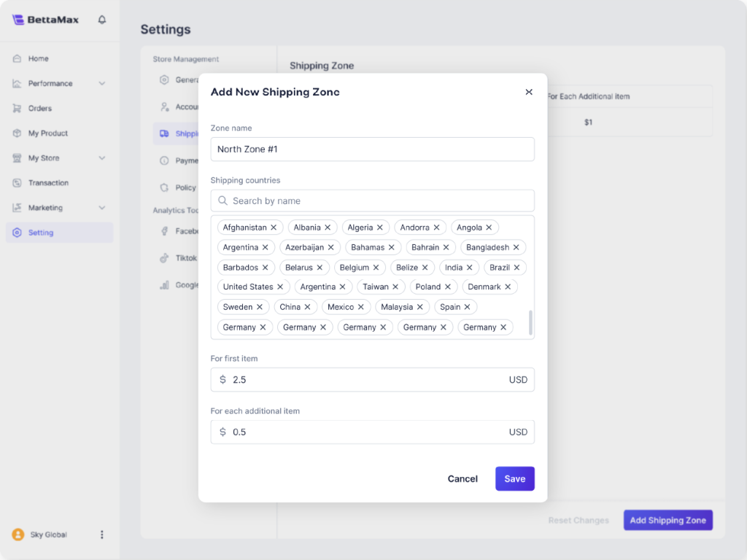Close the Add New Shipping Zone dialog
Viewport: 747px width, 560px height.
pyautogui.click(x=529, y=92)
